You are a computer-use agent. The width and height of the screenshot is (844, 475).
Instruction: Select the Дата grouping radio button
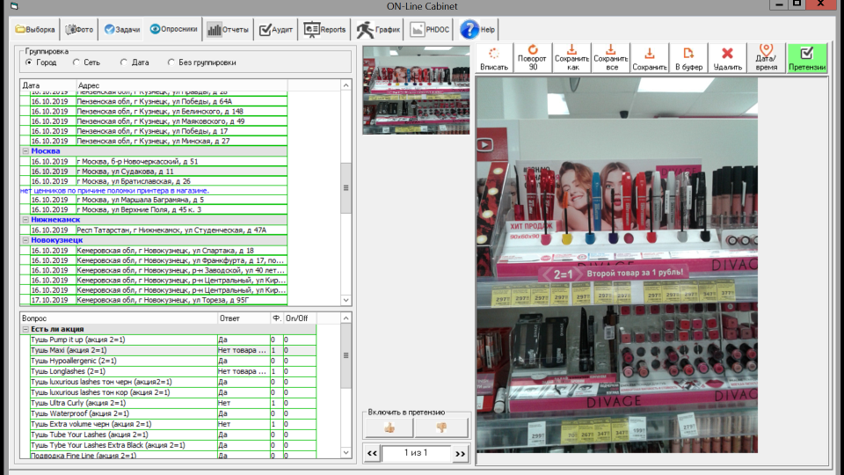coord(123,62)
